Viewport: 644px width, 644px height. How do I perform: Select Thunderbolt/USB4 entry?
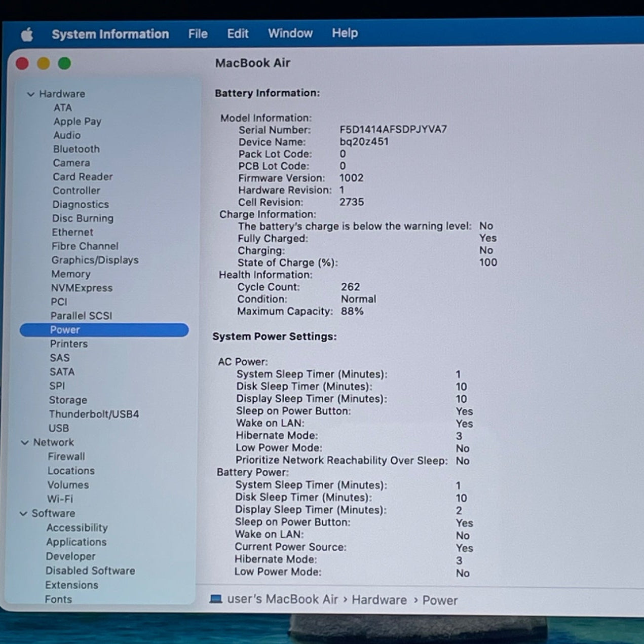pos(94,414)
